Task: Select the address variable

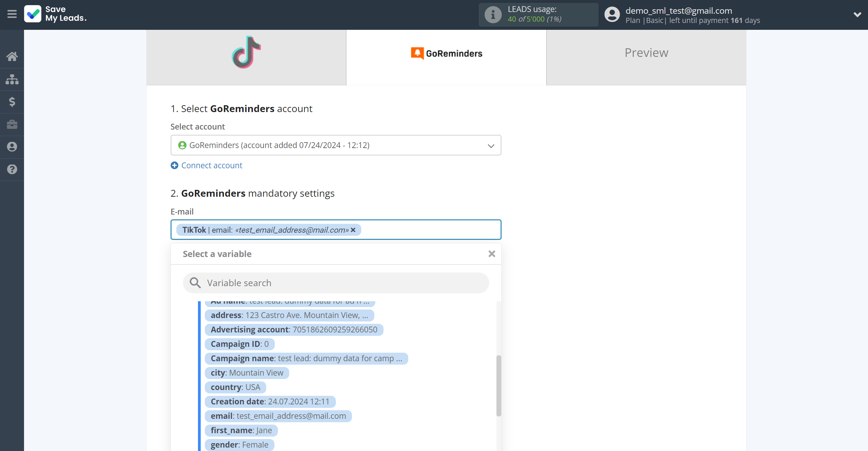Action: click(289, 315)
